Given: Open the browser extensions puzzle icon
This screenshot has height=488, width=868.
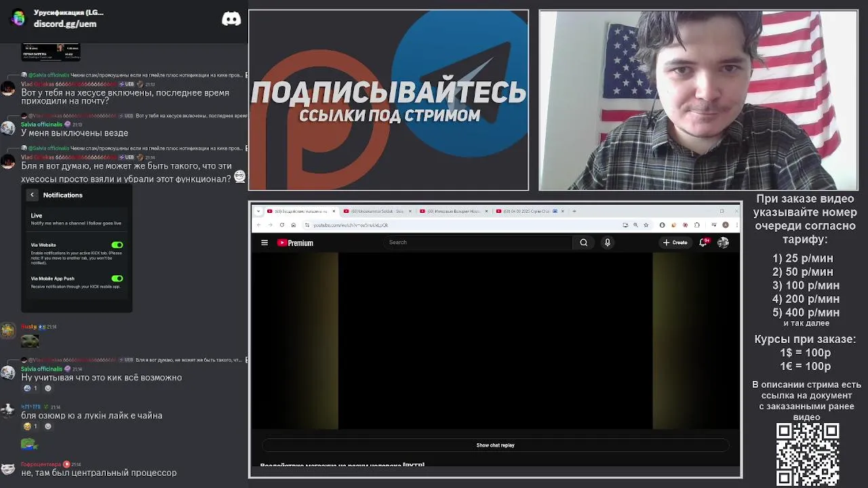Looking at the screenshot, I should click(x=696, y=225).
